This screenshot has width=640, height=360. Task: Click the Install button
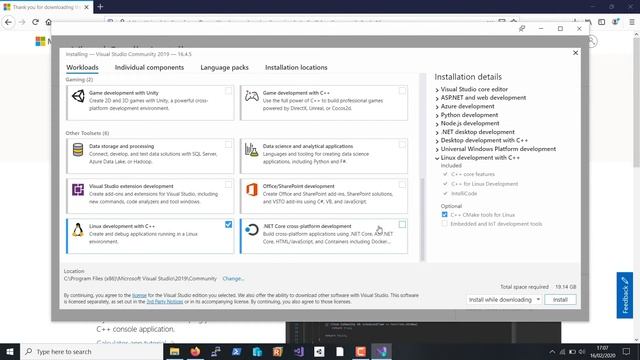pyautogui.click(x=560, y=300)
